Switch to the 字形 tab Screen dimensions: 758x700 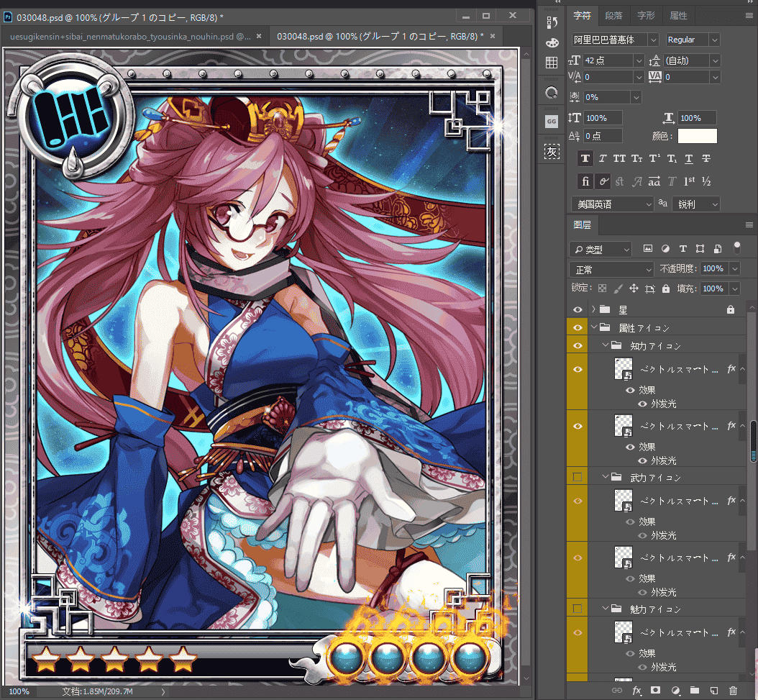646,16
